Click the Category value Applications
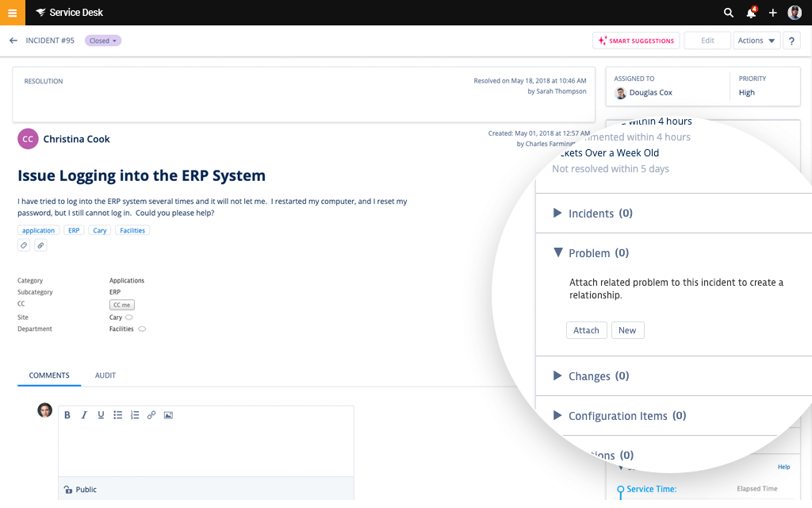Image resolution: width=812 pixels, height=508 pixels. 127,280
